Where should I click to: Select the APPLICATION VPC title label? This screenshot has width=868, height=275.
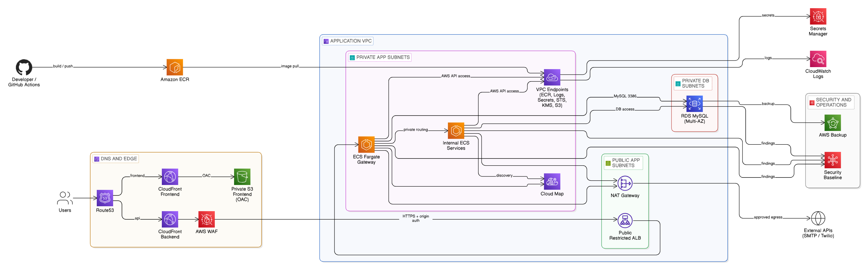(x=351, y=41)
